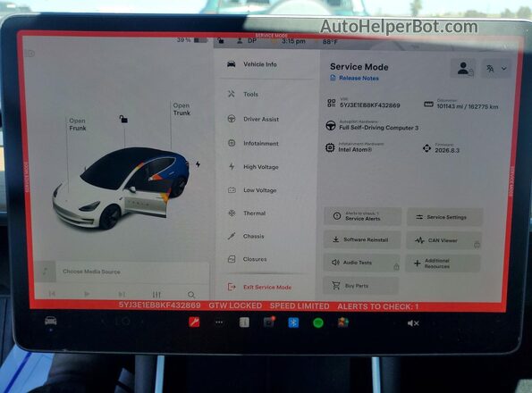This screenshot has height=393, width=532.
Task: Open Audio Tests
Action: tap(362, 263)
